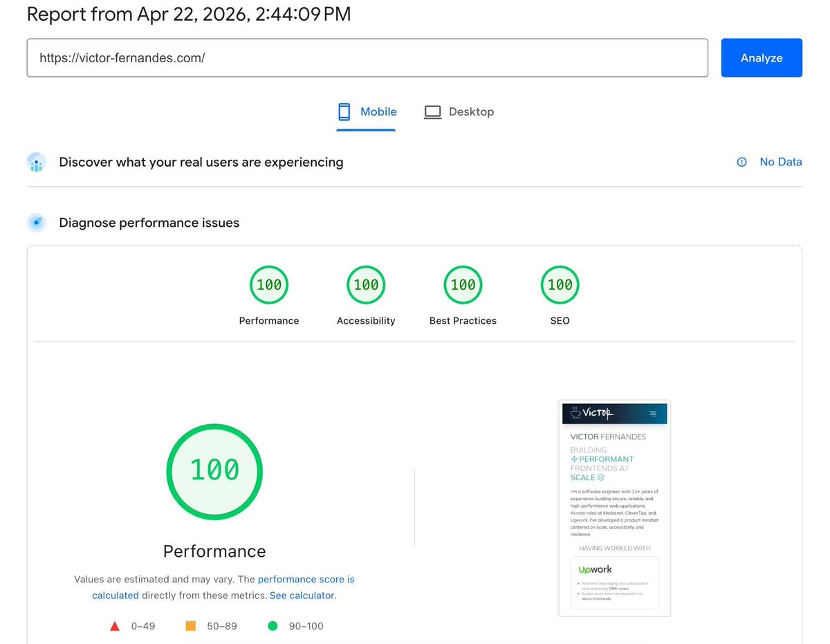Switch to the Mobile tab
Image resolution: width=830 pixels, height=644 pixels.
click(x=367, y=112)
